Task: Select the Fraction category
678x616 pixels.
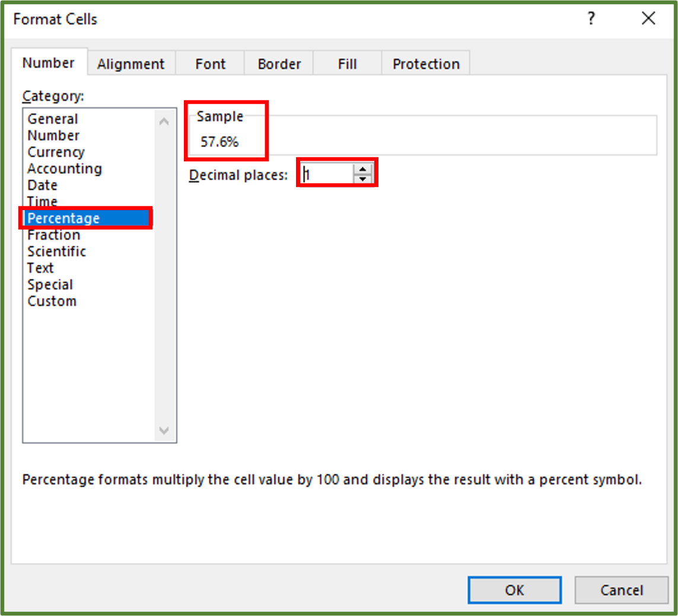Action: click(53, 235)
